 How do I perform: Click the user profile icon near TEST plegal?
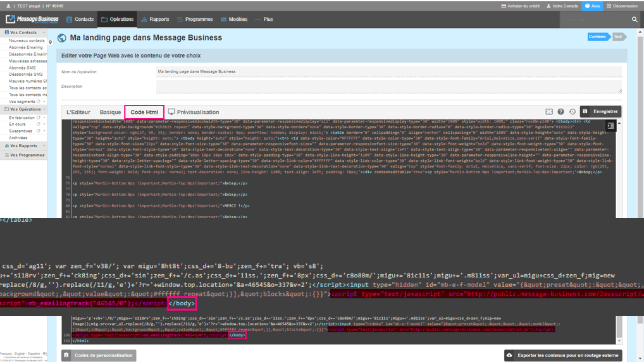(8, 6)
